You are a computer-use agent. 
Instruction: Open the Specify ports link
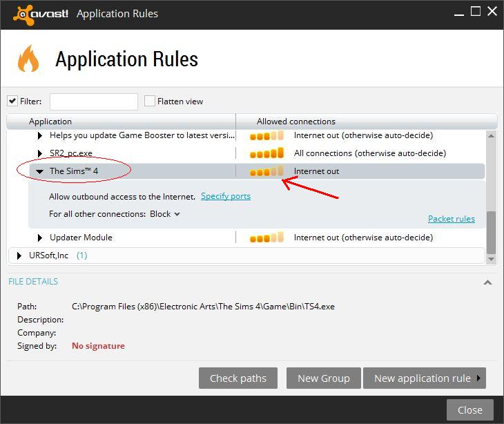[x=226, y=196]
